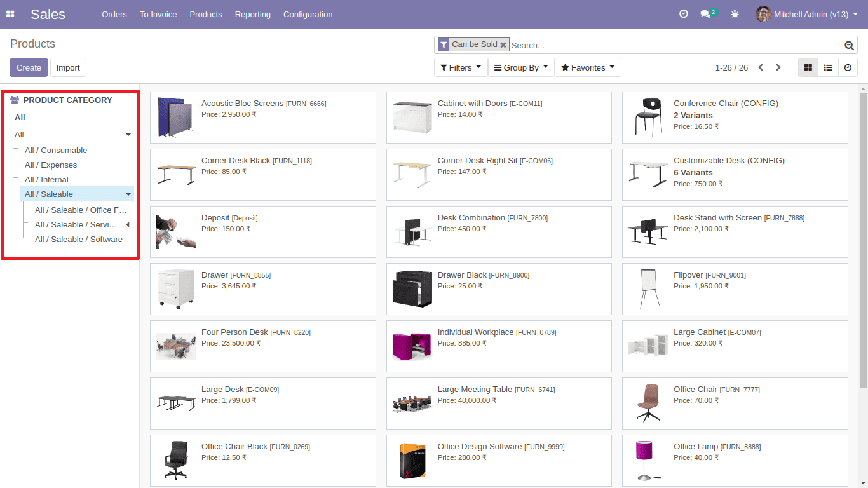The width and height of the screenshot is (868, 488).
Task: Open the Deposit product card
Action: pos(263,232)
